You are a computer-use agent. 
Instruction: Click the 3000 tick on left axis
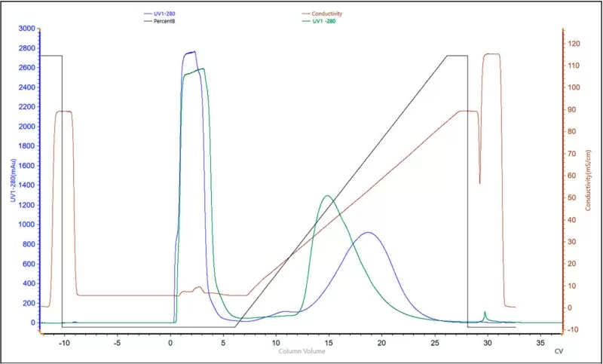(x=27, y=29)
